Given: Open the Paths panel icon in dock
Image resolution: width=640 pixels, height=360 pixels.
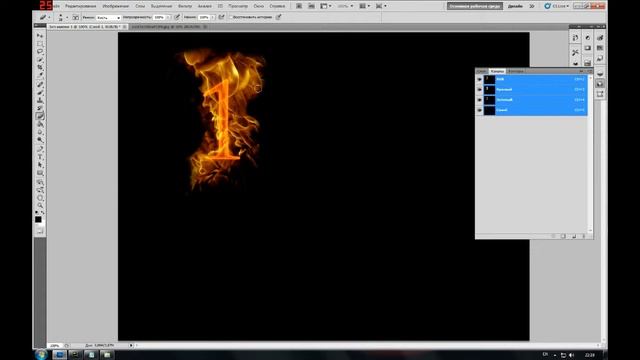Looking at the screenshot, I should tap(600, 94).
